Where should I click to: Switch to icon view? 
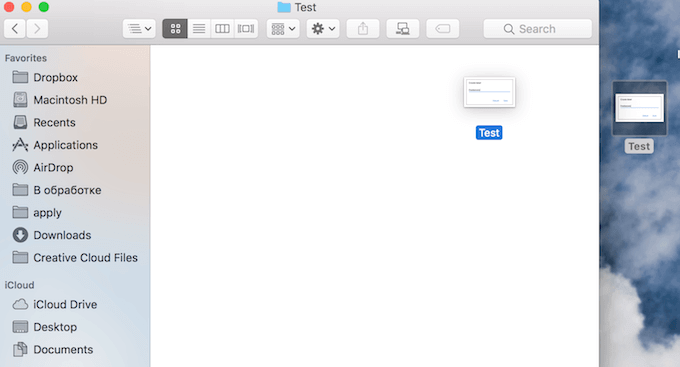coord(175,29)
